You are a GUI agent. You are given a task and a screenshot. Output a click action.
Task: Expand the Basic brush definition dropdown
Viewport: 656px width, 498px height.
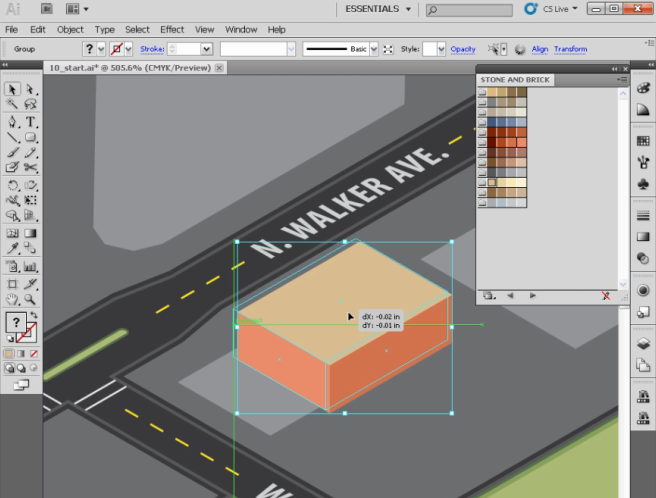(373, 48)
